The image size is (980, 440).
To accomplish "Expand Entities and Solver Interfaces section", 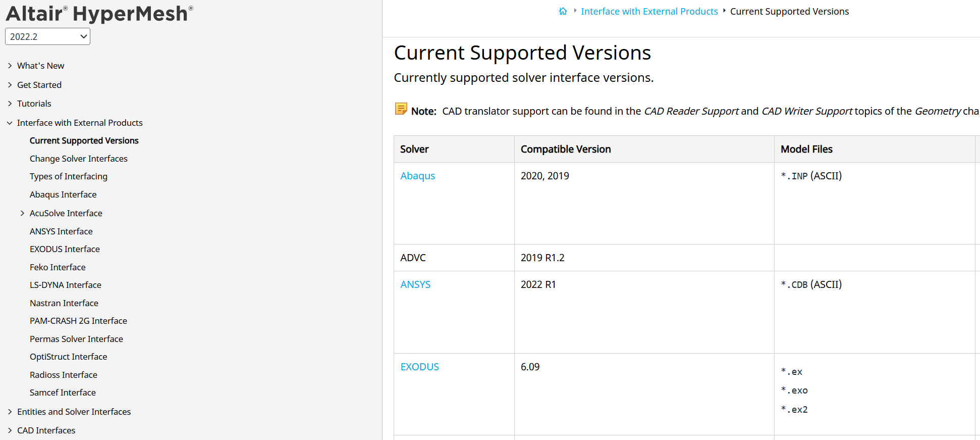I will [10, 412].
